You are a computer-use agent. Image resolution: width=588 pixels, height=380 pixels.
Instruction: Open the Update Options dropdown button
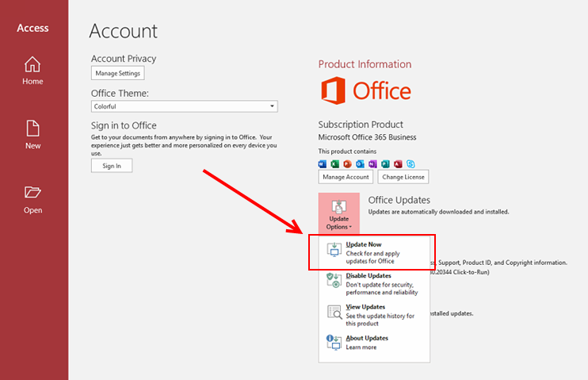[x=339, y=213]
